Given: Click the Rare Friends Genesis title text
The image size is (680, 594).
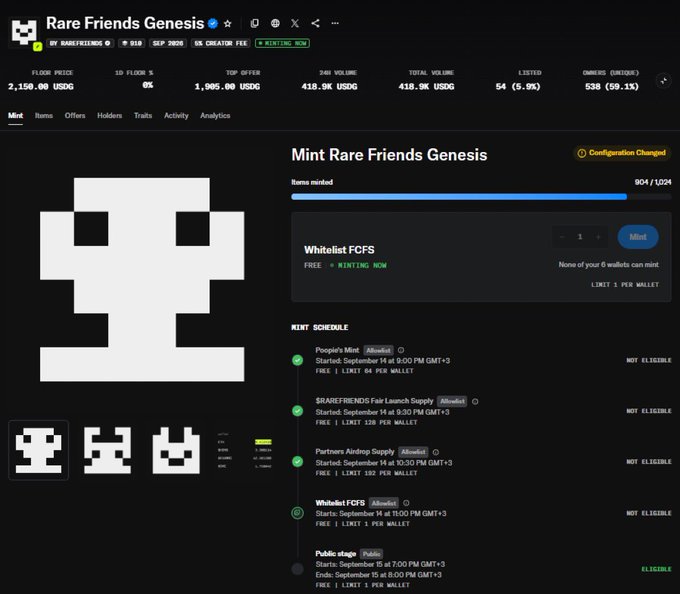Looking at the screenshot, I should click(x=125, y=23).
